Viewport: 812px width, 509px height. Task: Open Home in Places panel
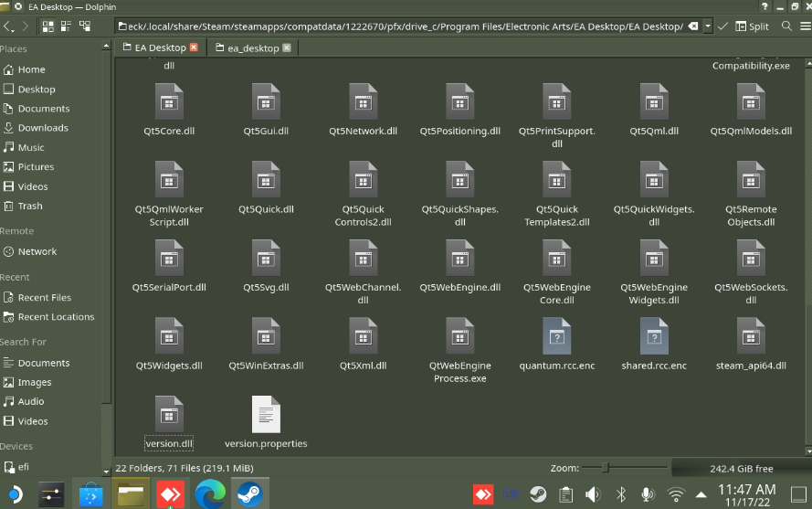coord(31,69)
